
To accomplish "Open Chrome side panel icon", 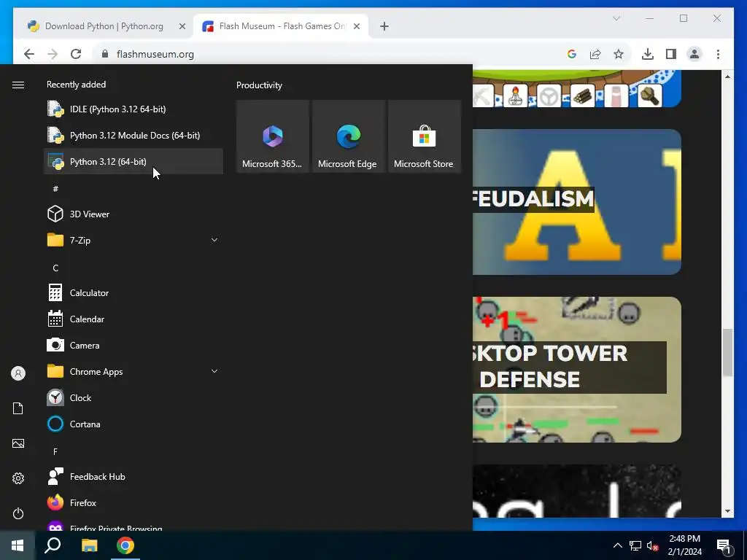I will point(671,54).
